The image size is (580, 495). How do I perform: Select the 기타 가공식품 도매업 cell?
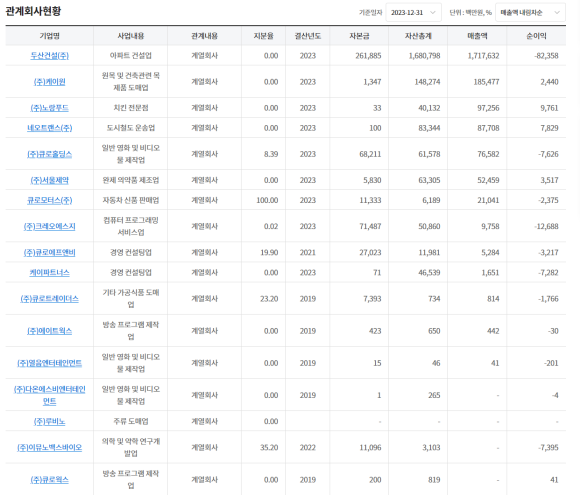click(x=131, y=298)
